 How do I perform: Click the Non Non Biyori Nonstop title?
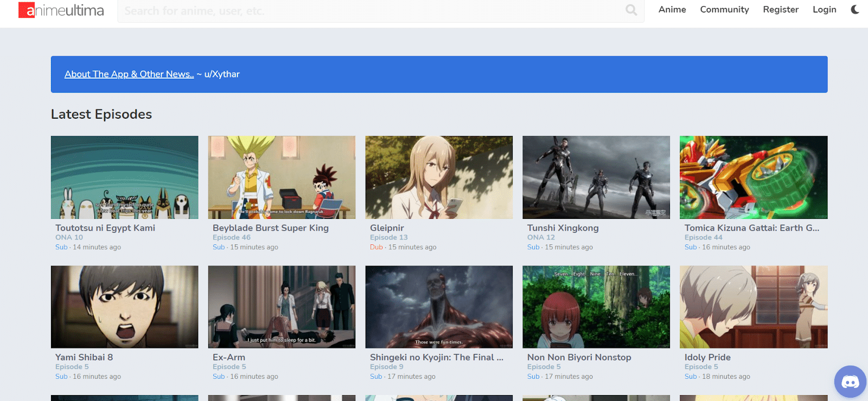[x=579, y=358]
